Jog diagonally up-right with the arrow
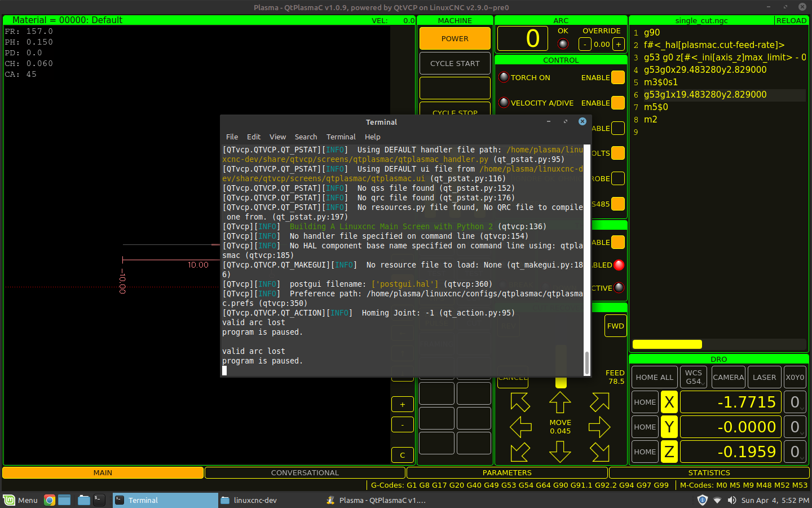This screenshot has width=812, height=508. click(x=599, y=402)
